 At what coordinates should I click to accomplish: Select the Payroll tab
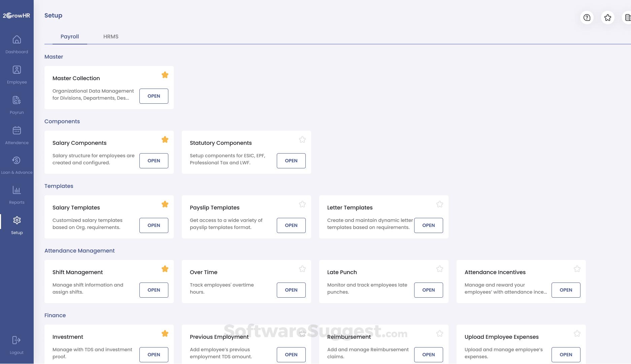click(70, 36)
